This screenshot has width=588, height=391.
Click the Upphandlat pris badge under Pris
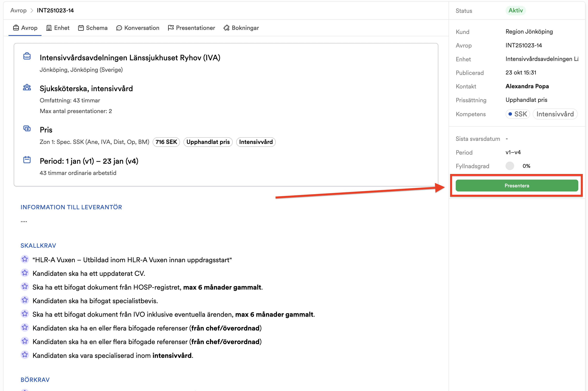pos(208,142)
